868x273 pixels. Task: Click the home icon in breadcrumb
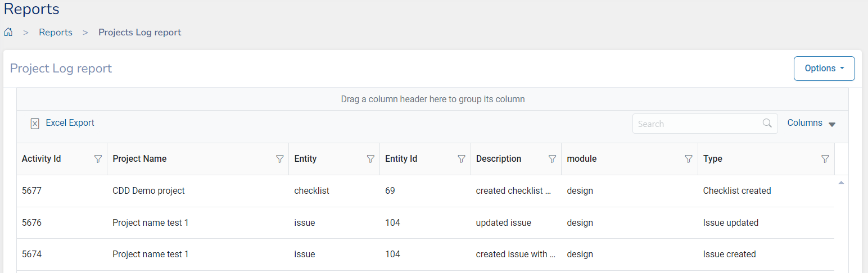[8, 32]
